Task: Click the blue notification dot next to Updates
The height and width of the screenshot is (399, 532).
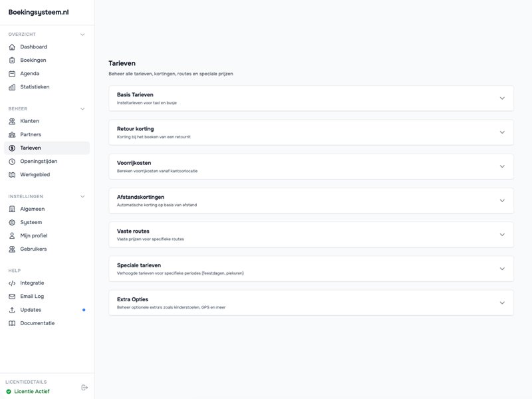Action: pyautogui.click(x=82, y=309)
